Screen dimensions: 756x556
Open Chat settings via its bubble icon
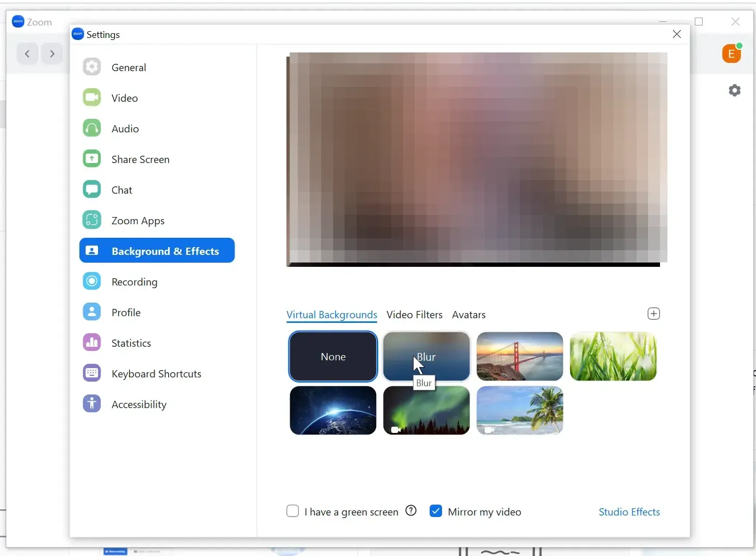point(92,189)
